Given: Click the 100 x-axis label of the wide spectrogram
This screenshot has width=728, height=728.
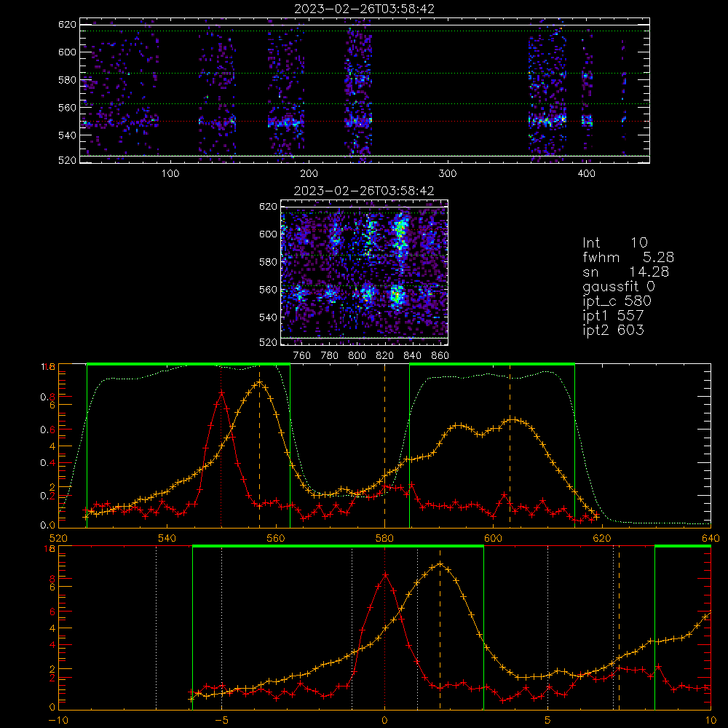Looking at the screenshot, I should point(170,174).
